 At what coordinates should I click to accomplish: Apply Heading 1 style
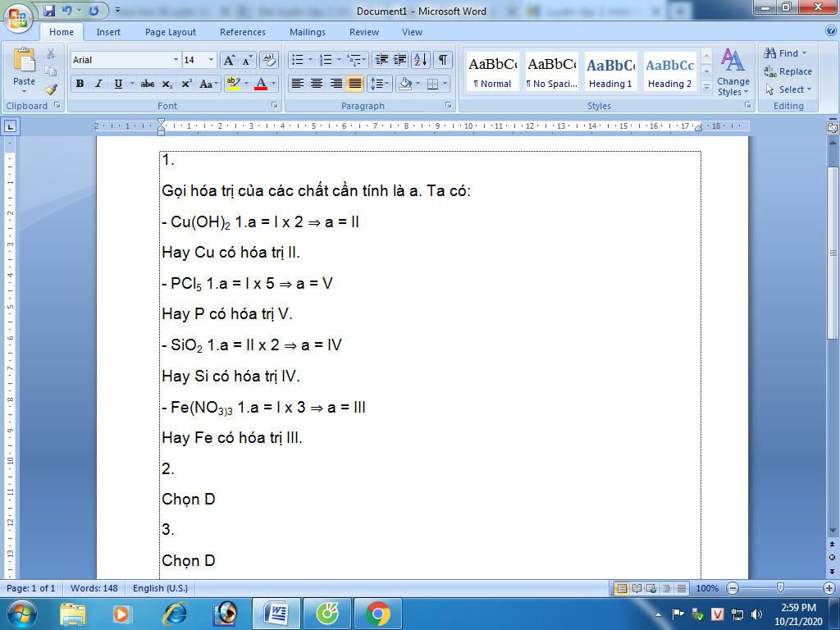coord(610,72)
